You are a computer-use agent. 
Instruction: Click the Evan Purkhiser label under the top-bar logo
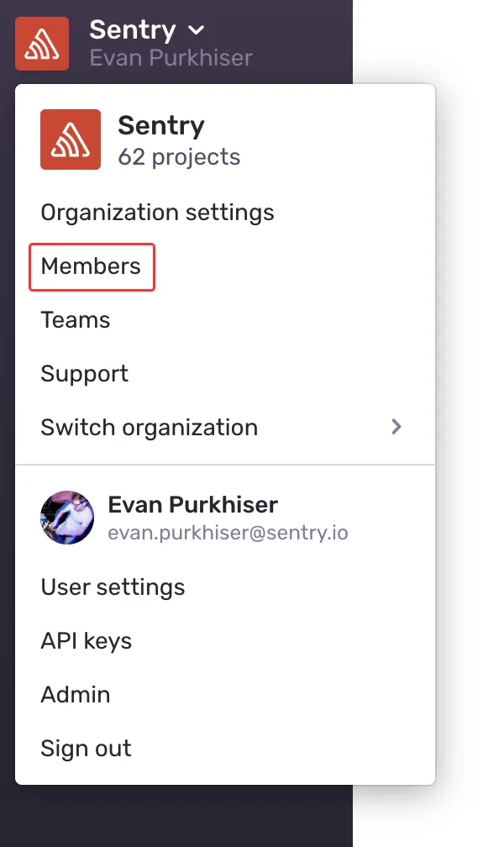pyautogui.click(x=171, y=57)
